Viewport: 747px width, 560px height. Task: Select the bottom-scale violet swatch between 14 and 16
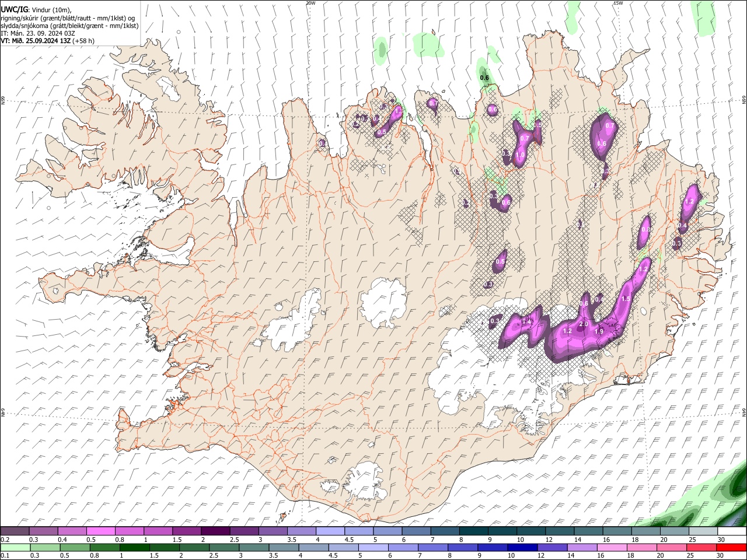click(x=582, y=547)
